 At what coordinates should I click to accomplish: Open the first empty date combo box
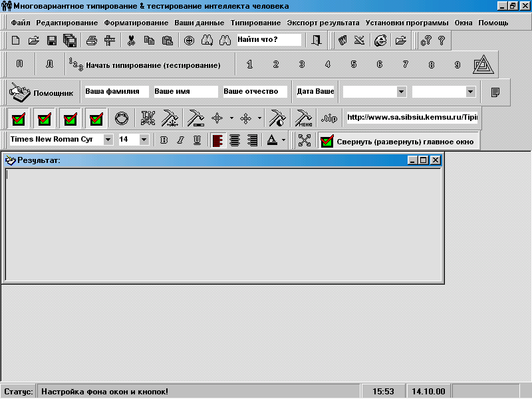click(402, 92)
